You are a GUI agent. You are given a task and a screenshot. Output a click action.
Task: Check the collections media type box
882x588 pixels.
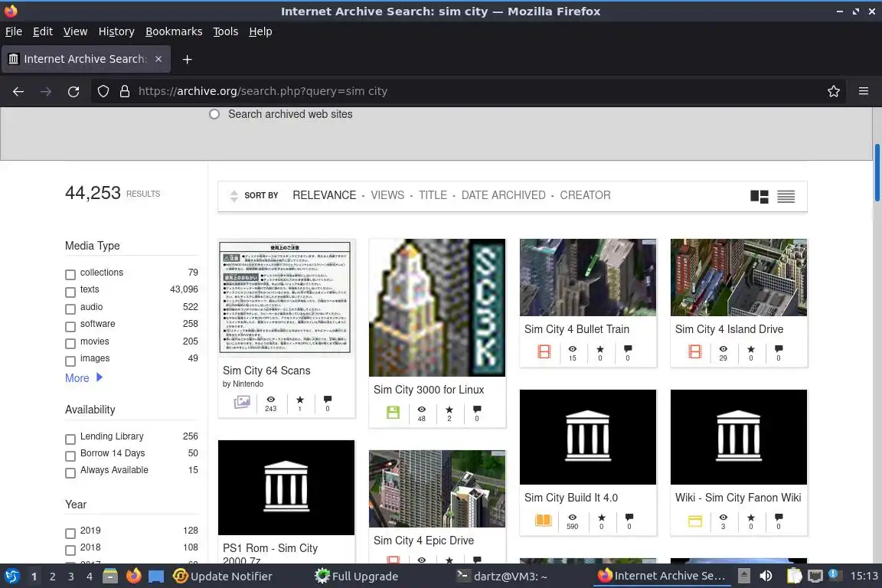pos(70,275)
